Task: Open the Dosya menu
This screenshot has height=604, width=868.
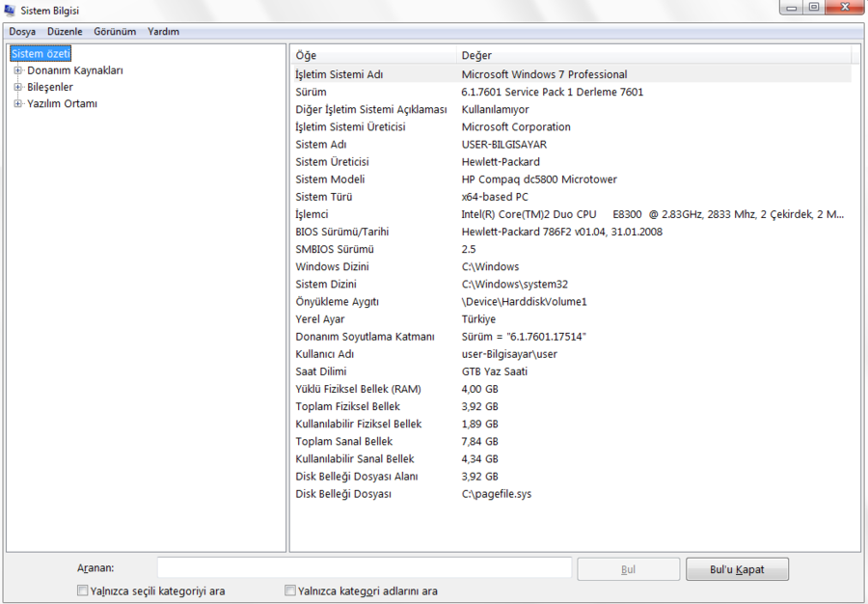Action: tap(22, 32)
